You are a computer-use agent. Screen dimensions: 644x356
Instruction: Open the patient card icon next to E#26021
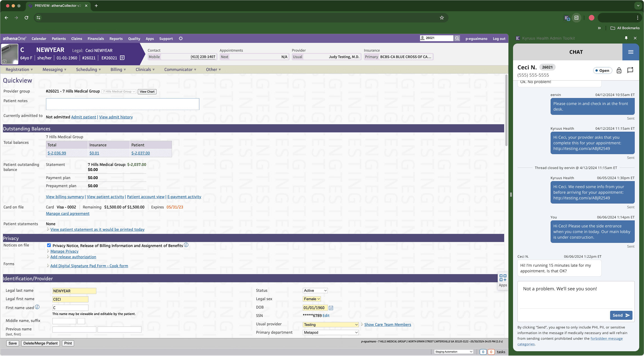(x=122, y=58)
